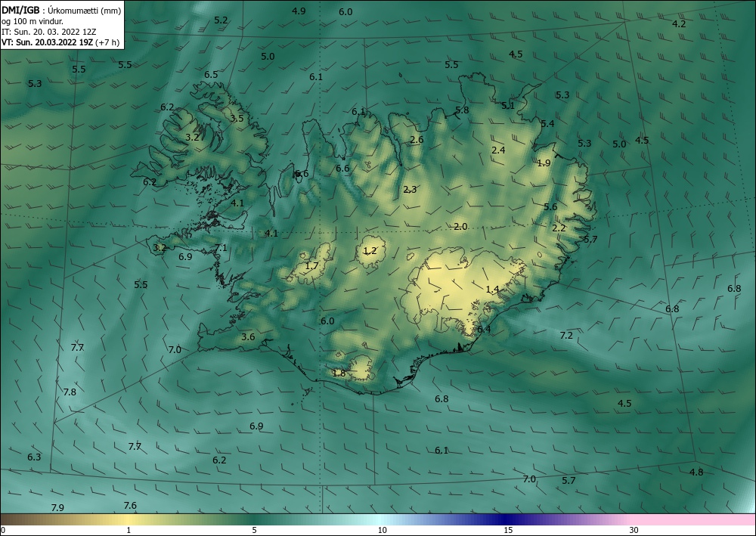The height and width of the screenshot is (536, 756).
Task: Click the 7.1 value on the map
Action: coord(220,248)
